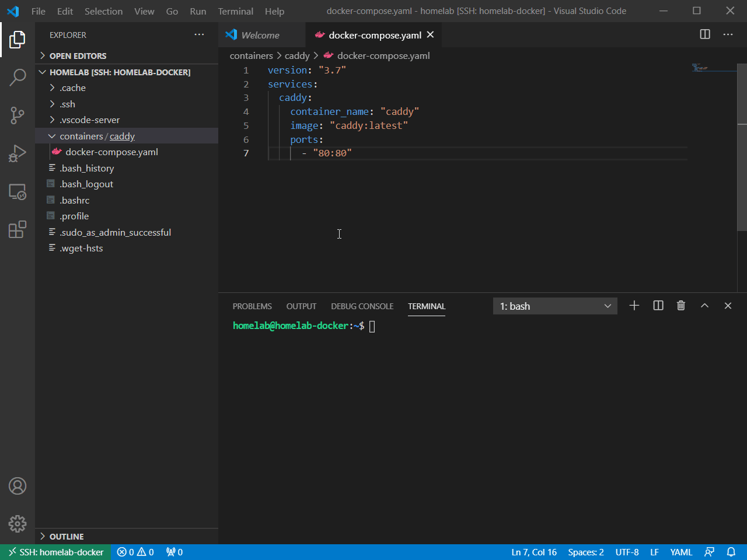The width and height of the screenshot is (747, 560).
Task: Open the Explorer view in activity bar
Action: 18,40
